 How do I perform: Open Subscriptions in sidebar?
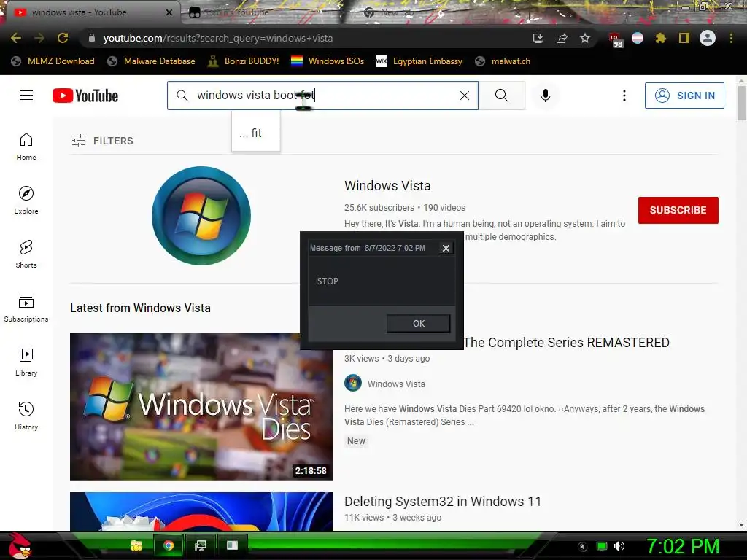(26, 308)
